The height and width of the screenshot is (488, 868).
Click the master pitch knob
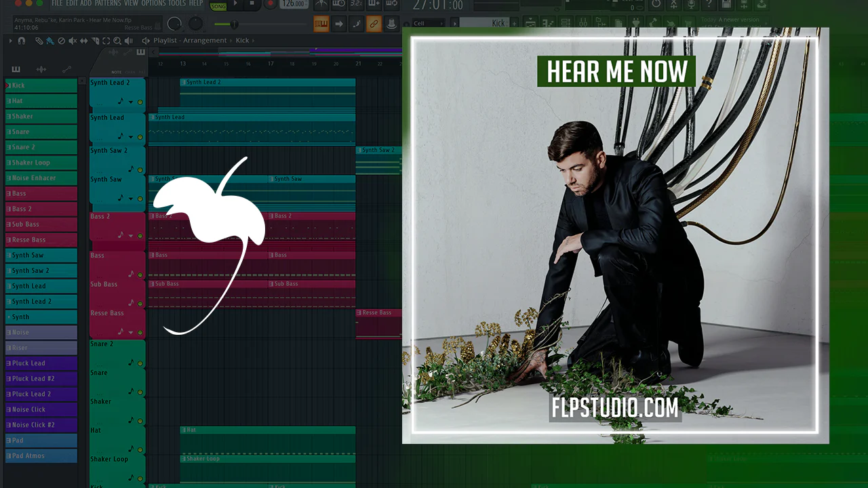[x=195, y=24]
